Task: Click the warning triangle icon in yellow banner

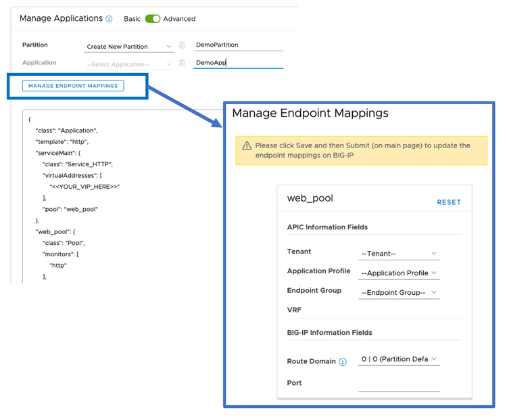Action: pos(247,146)
